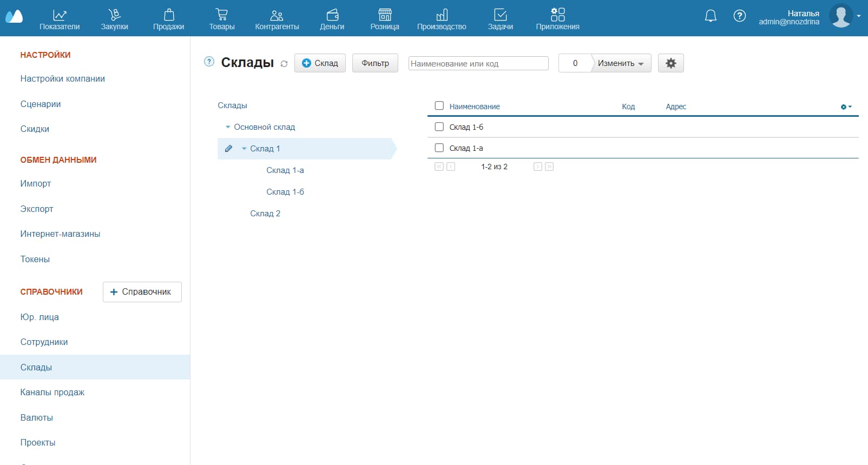Open help question mark in top bar

click(x=739, y=16)
